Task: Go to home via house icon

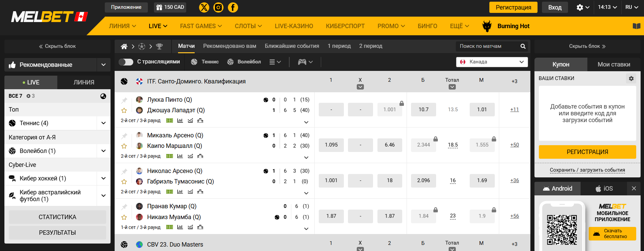Action: [124, 46]
